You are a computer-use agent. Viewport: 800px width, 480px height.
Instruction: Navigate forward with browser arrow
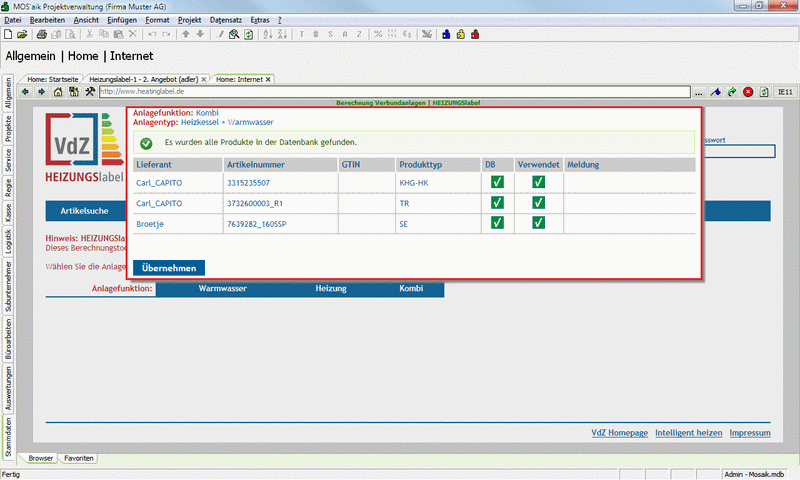click(41, 92)
